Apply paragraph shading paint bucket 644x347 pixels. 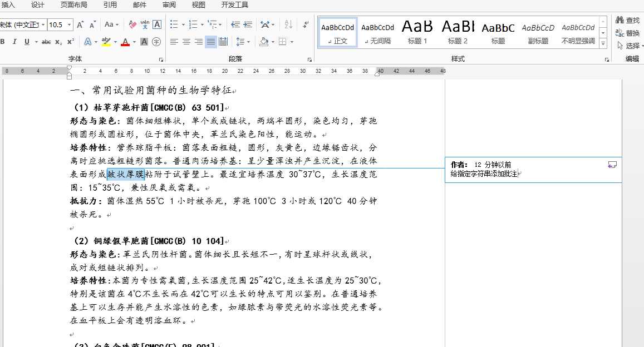(264, 41)
